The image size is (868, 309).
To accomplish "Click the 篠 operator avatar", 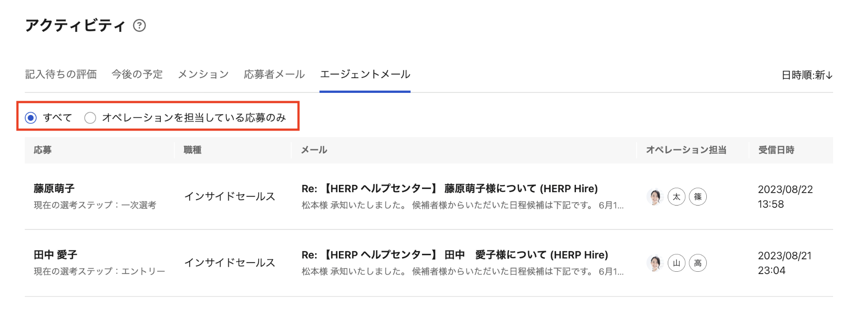I will (x=698, y=197).
